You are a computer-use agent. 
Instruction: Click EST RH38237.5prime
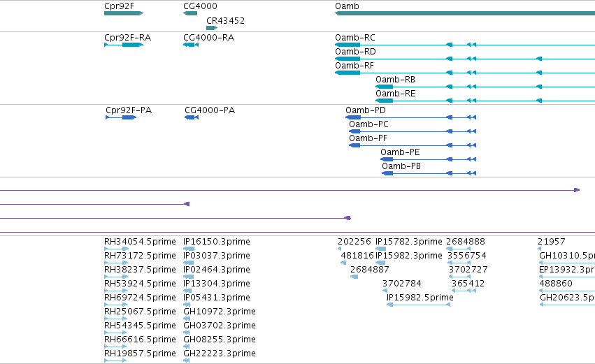tap(140, 270)
